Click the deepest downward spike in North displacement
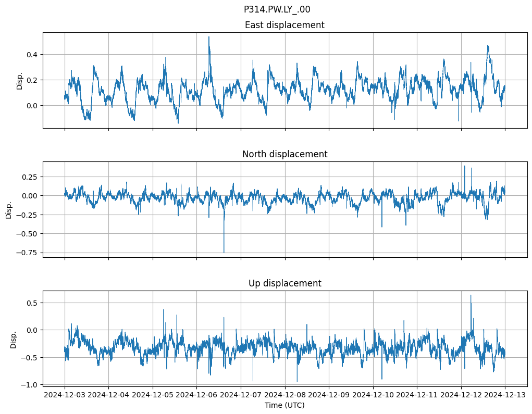 (224, 252)
